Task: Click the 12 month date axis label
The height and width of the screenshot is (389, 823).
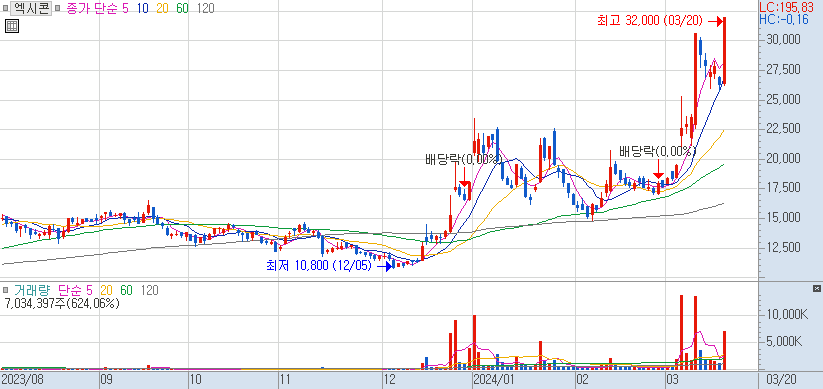Action: [389, 379]
